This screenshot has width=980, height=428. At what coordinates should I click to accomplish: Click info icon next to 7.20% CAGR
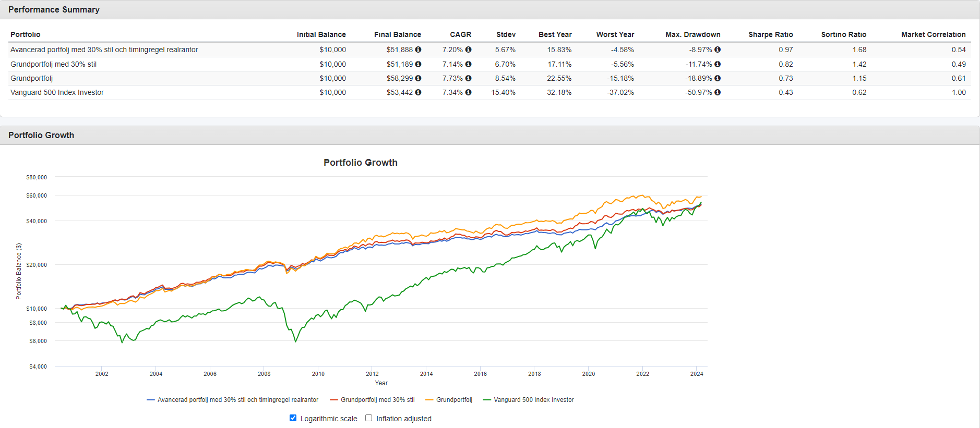(468, 50)
